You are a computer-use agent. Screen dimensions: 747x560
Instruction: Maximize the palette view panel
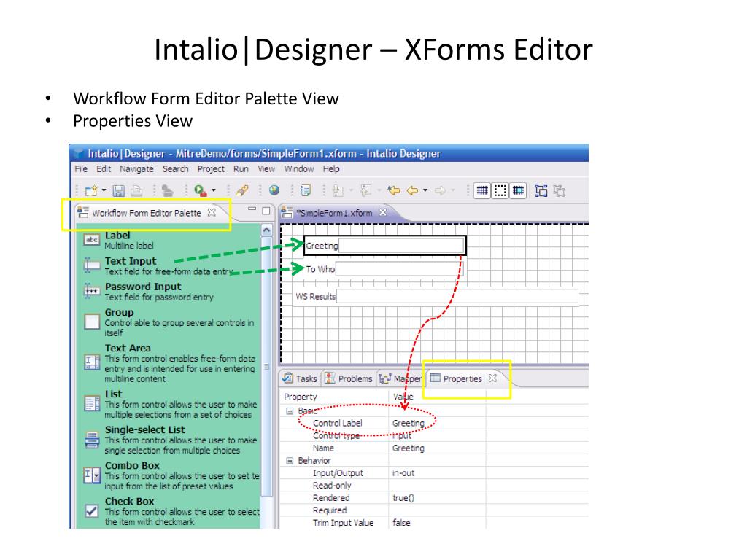pyautogui.click(x=266, y=211)
